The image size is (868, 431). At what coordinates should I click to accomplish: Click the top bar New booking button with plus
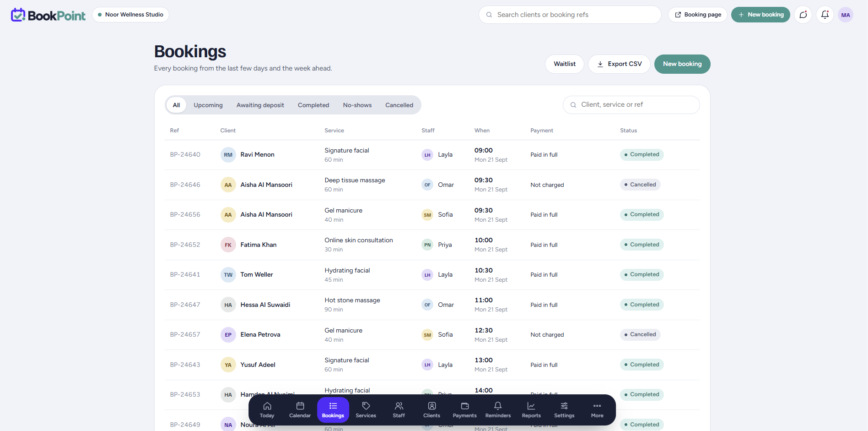[760, 15]
